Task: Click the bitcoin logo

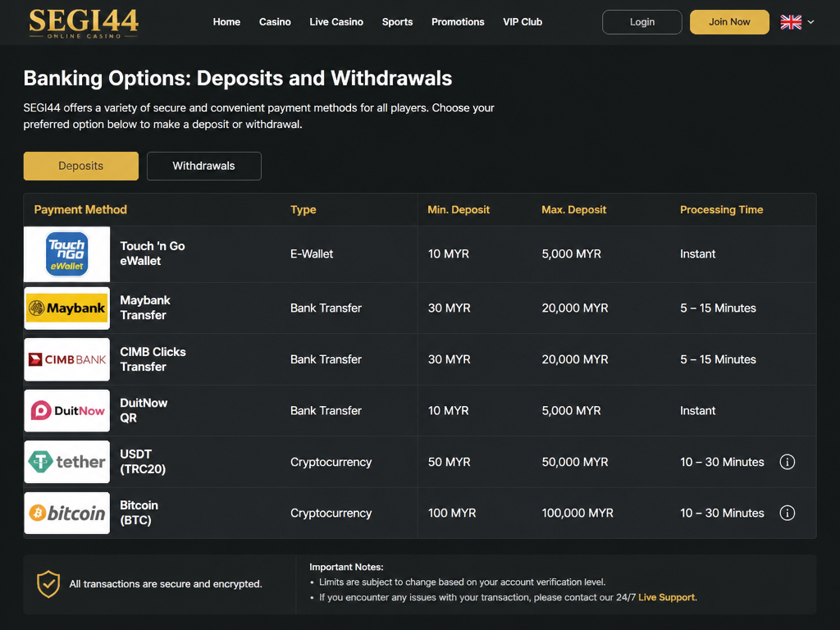Action: [67, 514]
